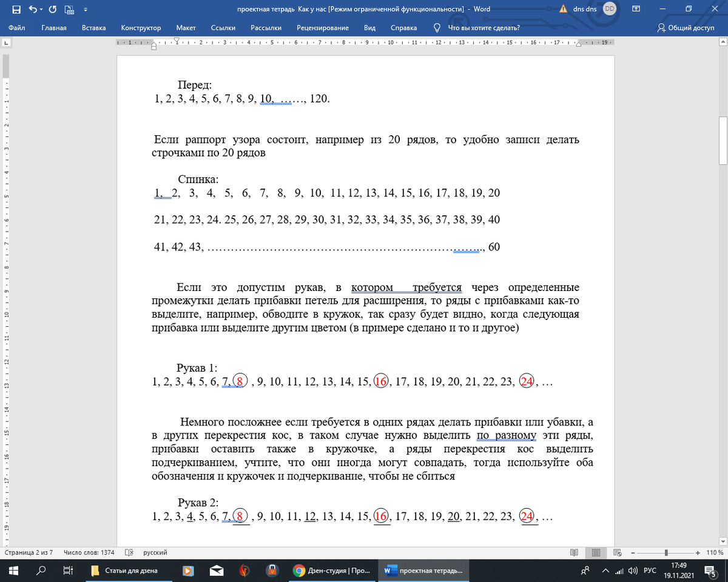The height and width of the screenshot is (582, 728).
Task: Open the media player taskbar icon
Action: point(189,570)
